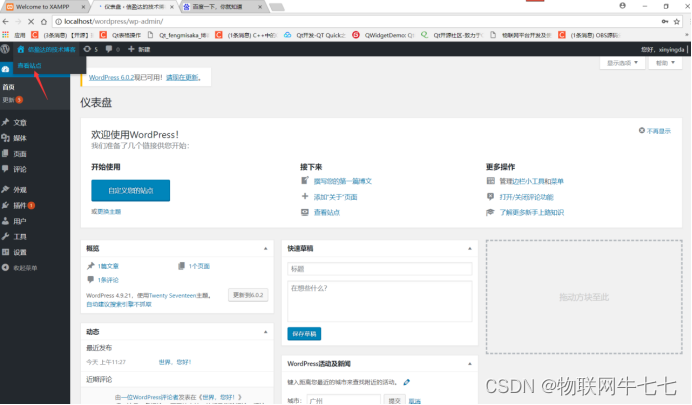Open 设置 settings menu in sidebar
The image size is (692, 405).
(x=20, y=252)
